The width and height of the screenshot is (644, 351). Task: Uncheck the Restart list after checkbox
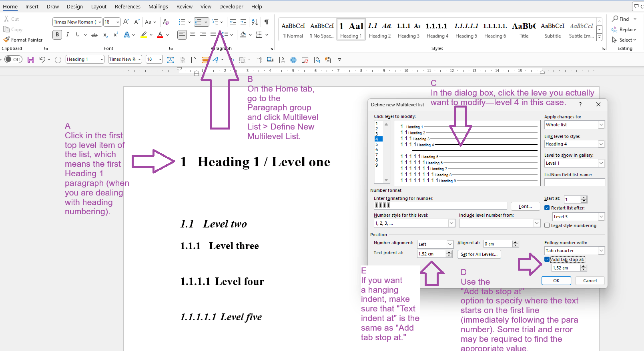tap(547, 208)
